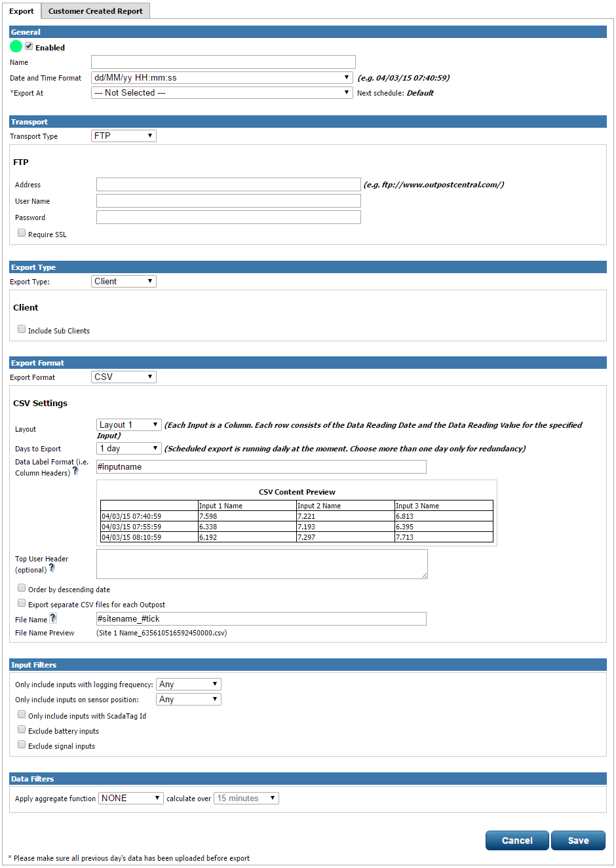Viewport: 616px width, 868px height.
Task: Switch to the Customer Created Report tab
Action: (x=96, y=11)
